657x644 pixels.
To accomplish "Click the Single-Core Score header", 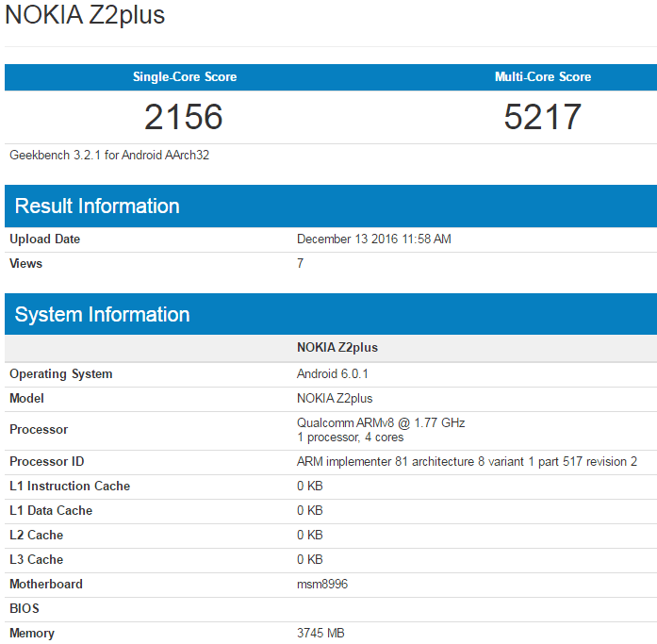I will [x=184, y=77].
